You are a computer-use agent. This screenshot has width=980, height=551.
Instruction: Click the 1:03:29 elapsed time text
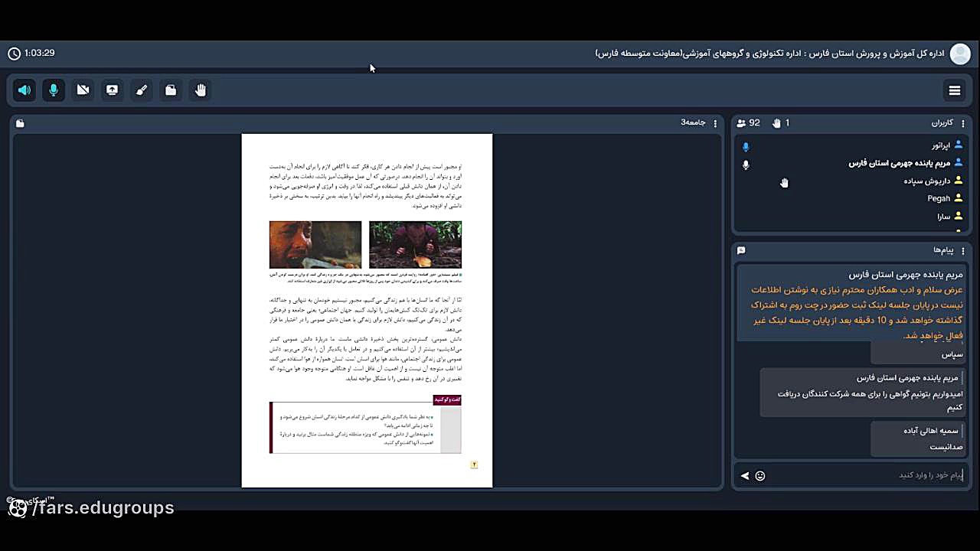point(39,54)
